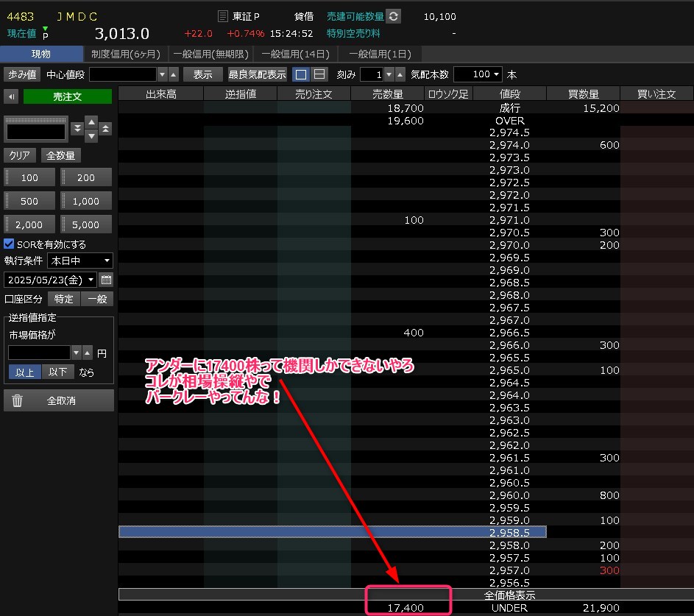Increase 中心値段 with the up arrow
The image size is (694, 616).
[x=174, y=74]
